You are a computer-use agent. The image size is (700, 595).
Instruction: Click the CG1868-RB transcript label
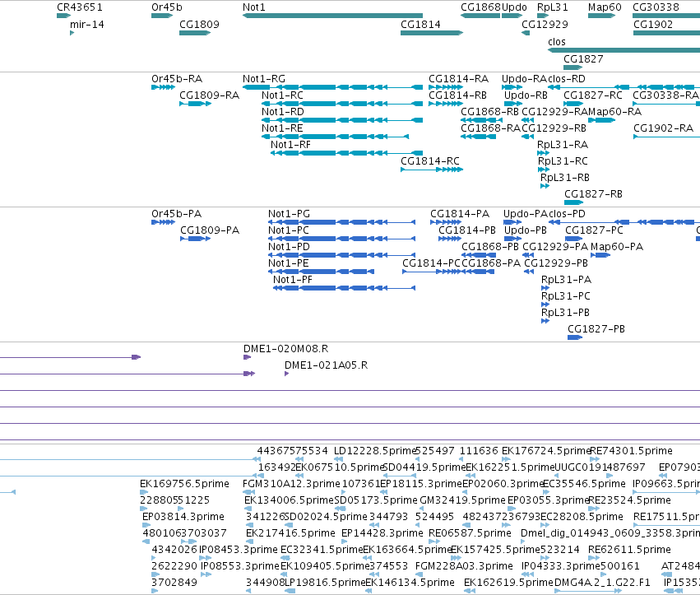click(x=489, y=112)
